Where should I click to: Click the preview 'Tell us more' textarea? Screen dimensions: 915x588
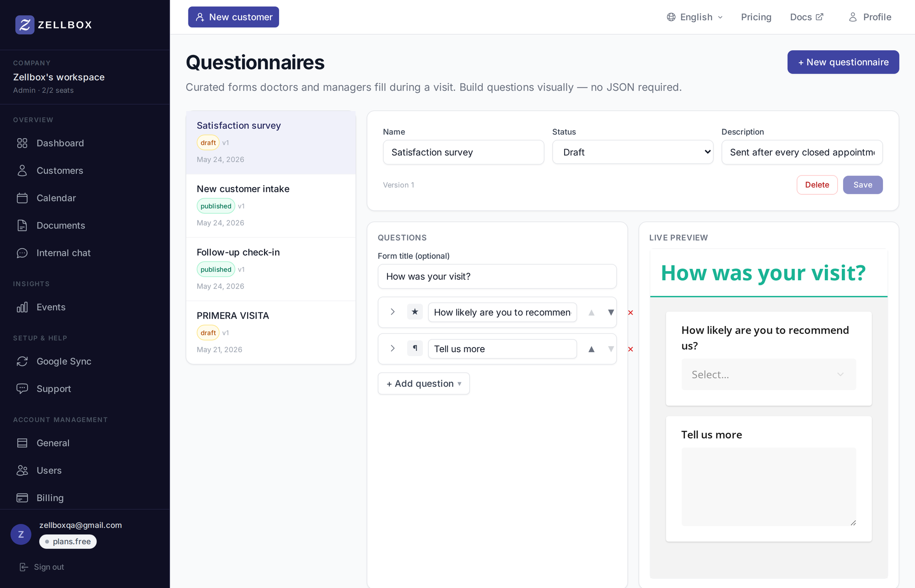(769, 486)
